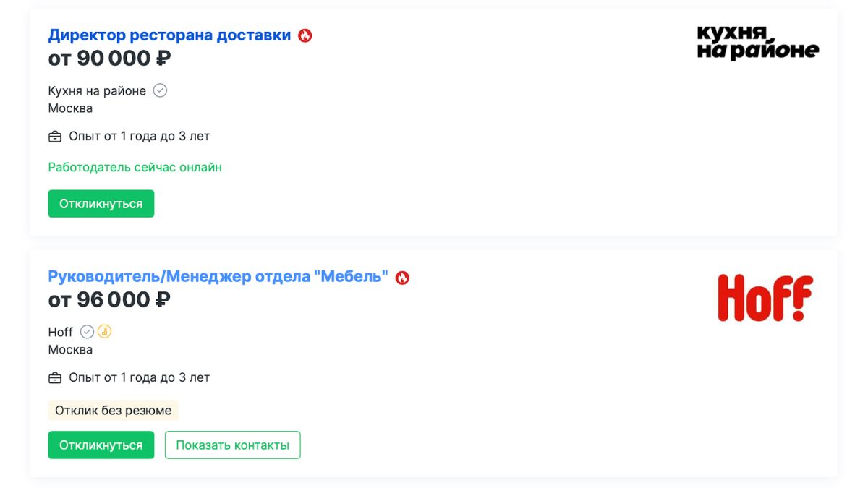868x488 pixels.
Task: Click the 'Откликнуться' button on the first vacancy
Action: [x=101, y=203]
